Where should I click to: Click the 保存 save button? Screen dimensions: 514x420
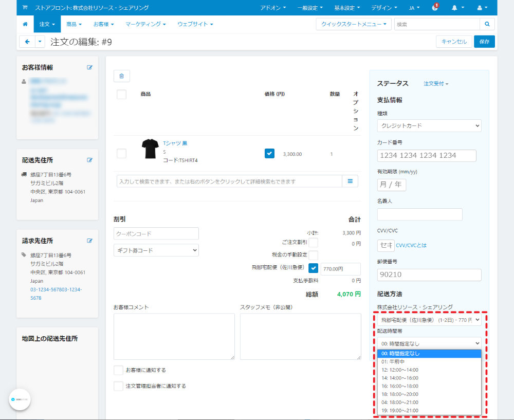(x=484, y=42)
